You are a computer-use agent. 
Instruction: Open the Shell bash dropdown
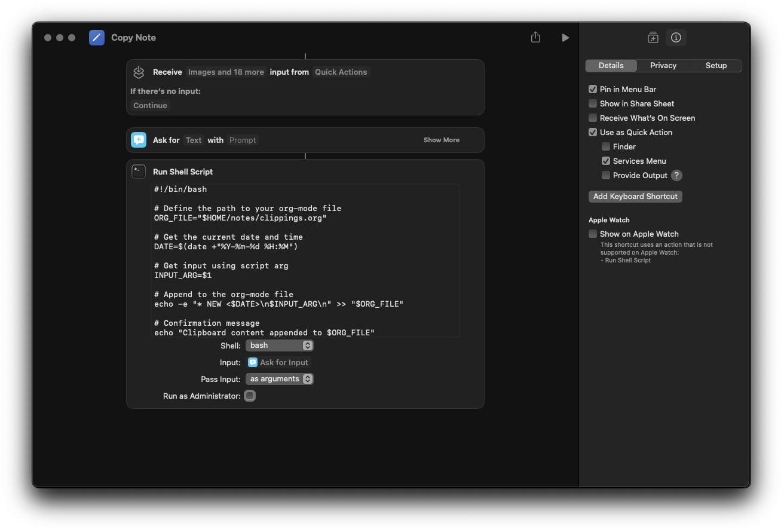[x=280, y=346]
